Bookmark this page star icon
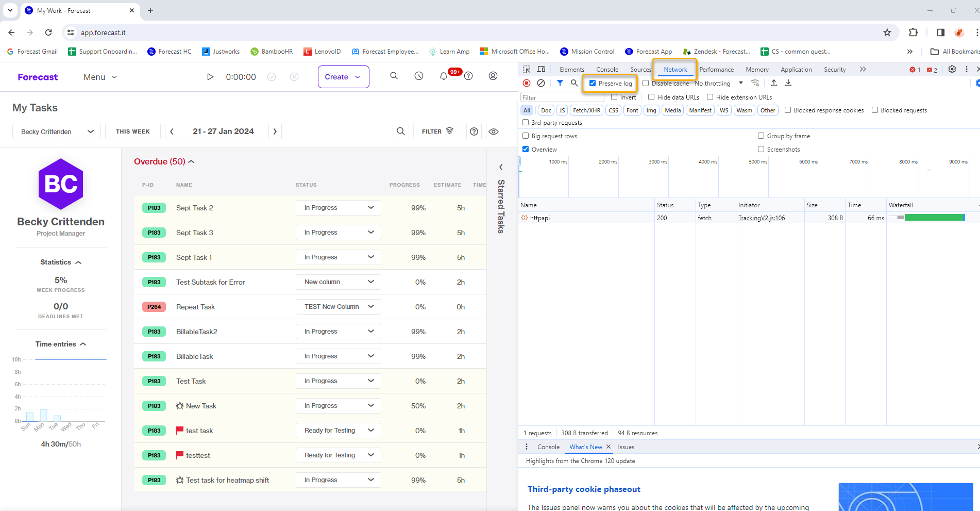Image resolution: width=980 pixels, height=511 pixels. tap(887, 32)
